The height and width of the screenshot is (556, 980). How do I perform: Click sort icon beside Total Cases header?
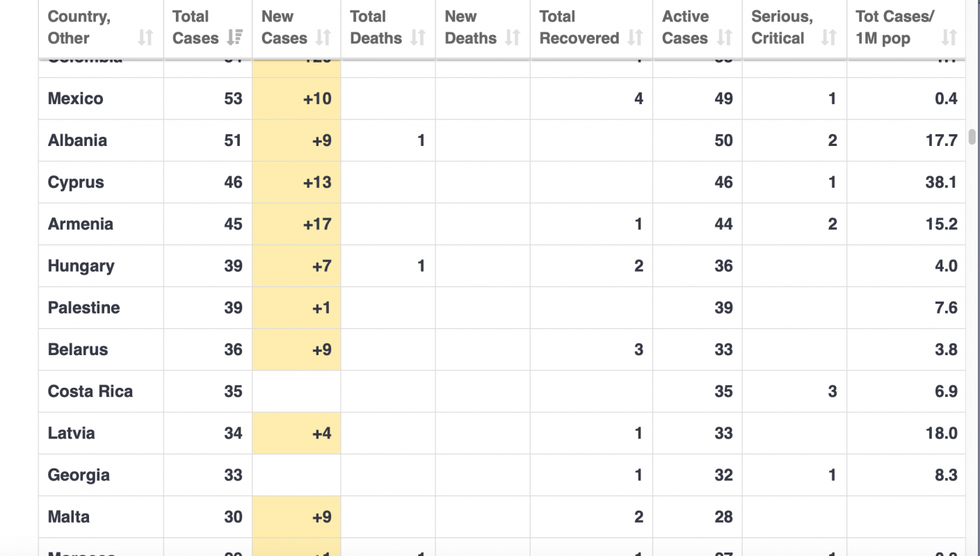(x=235, y=38)
